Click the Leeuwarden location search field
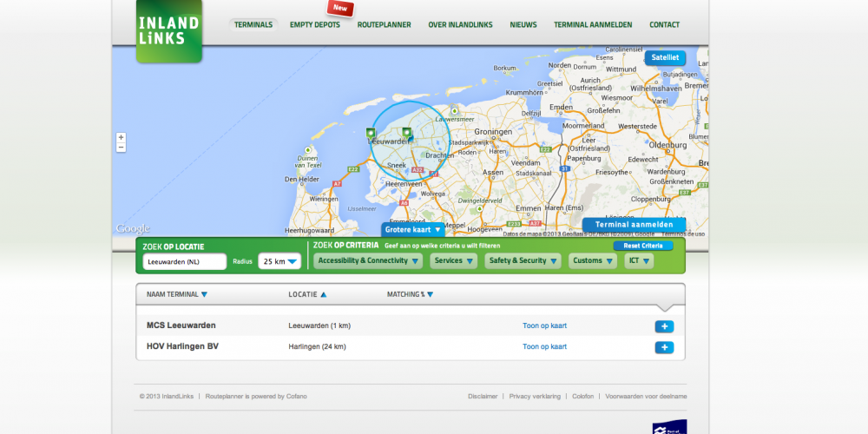The height and width of the screenshot is (434, 868). [x=184, y=261]
